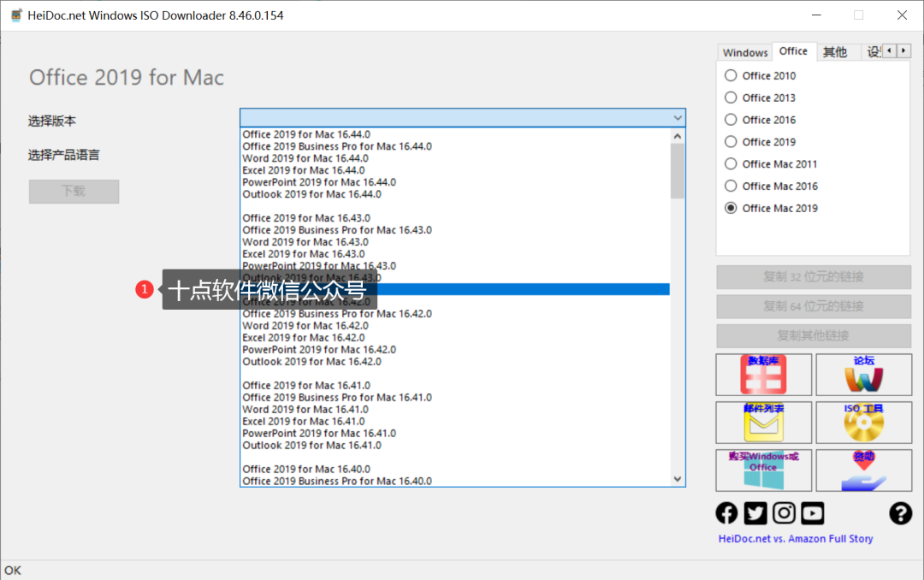Viewport: 924px width, 580px height.
Task: Select the Office Mac 2016 radio button
Action: point(731,186)
